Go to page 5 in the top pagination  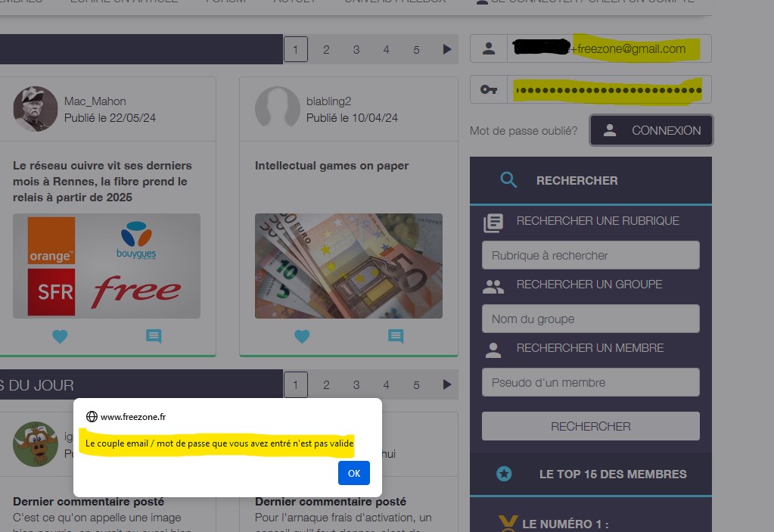point(416,49)
